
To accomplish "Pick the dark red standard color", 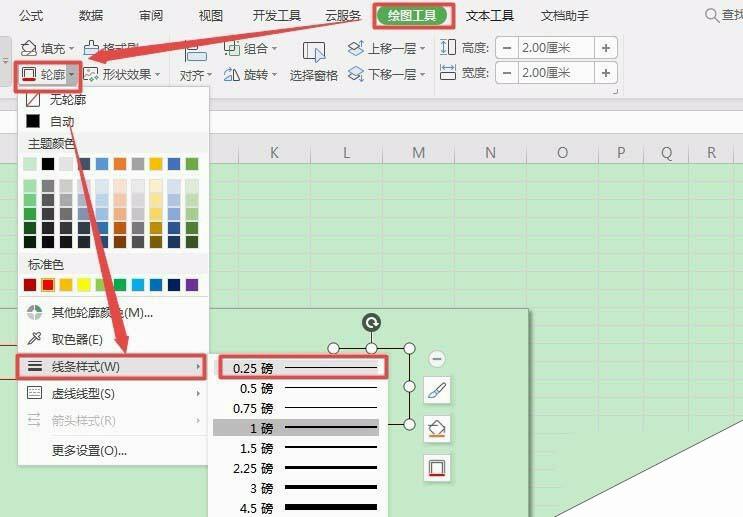I will pyautogui.click(x=30, y=285).
